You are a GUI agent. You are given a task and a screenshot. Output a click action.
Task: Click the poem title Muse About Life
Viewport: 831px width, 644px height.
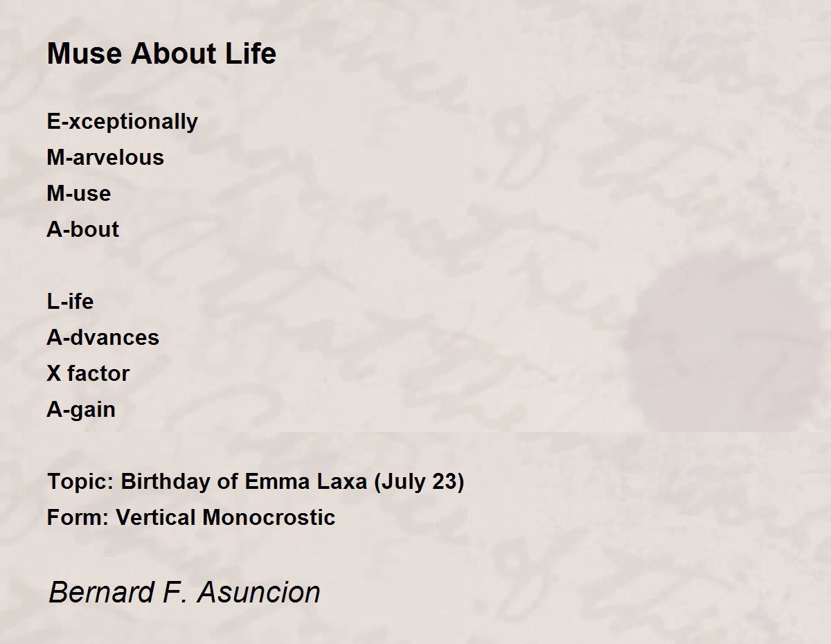[x=161, y=53]
